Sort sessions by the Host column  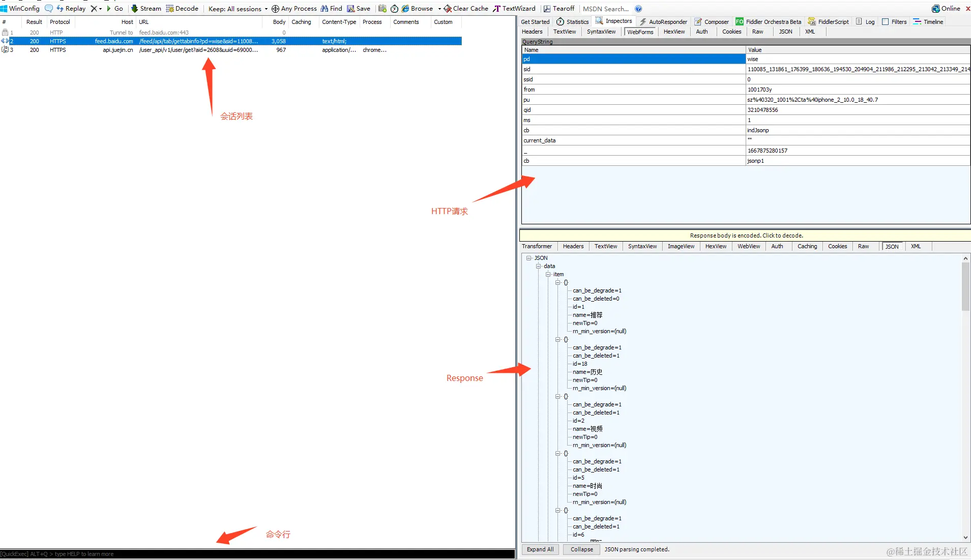(x=106, y=22)
